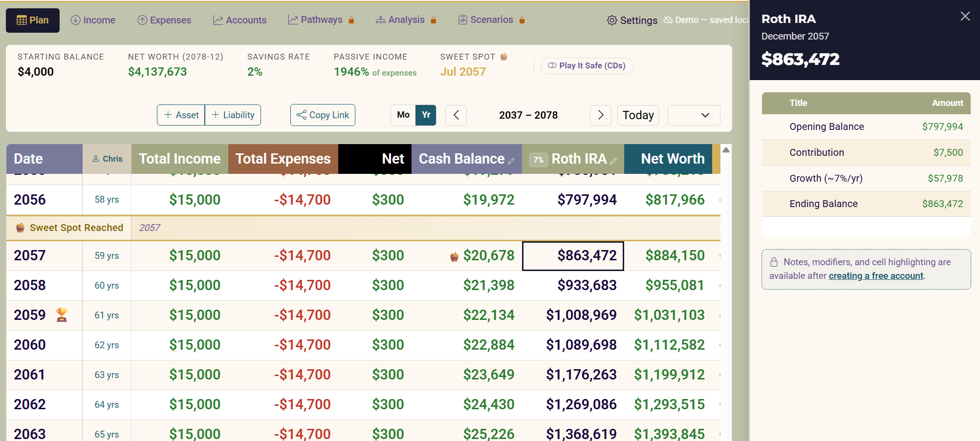Image resolution: width=980 pixels, height=441 pixels.
Task: Close the Roth IRA detail panel
Action: pos(965,16)
